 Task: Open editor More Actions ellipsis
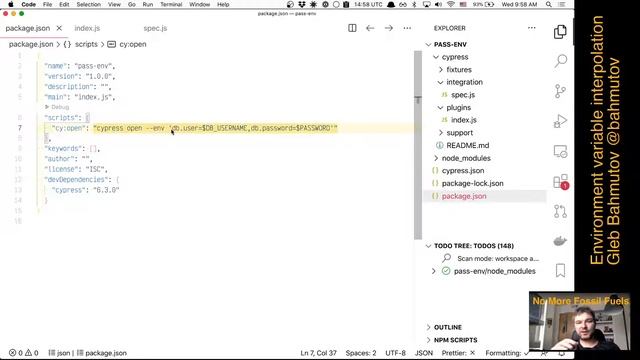point(407,28)
